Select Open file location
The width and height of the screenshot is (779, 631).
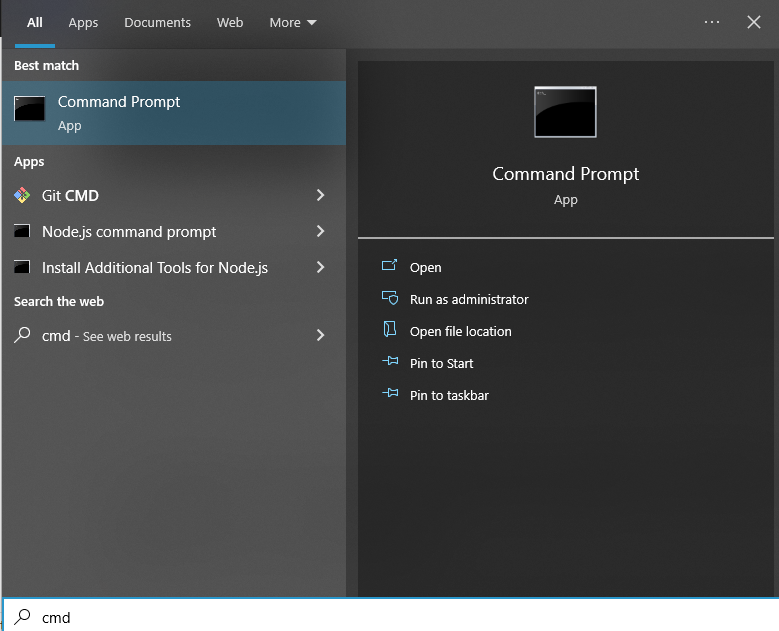(x=460, y=331)
